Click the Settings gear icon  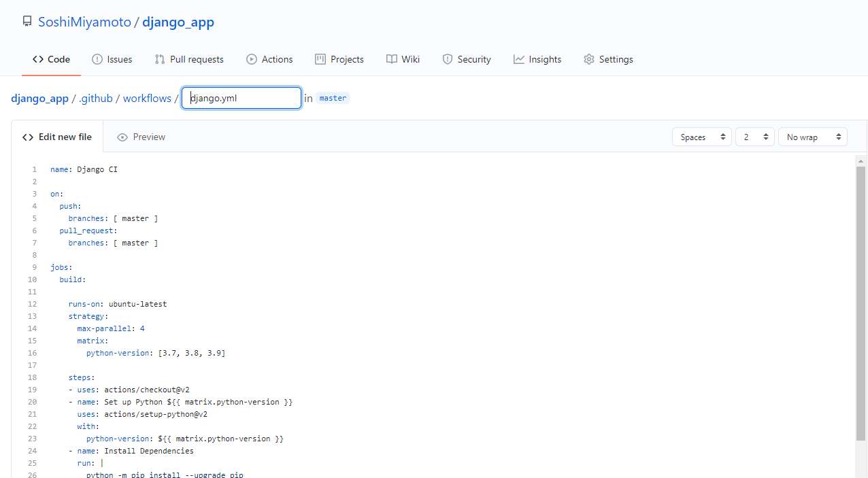(589, 59)
